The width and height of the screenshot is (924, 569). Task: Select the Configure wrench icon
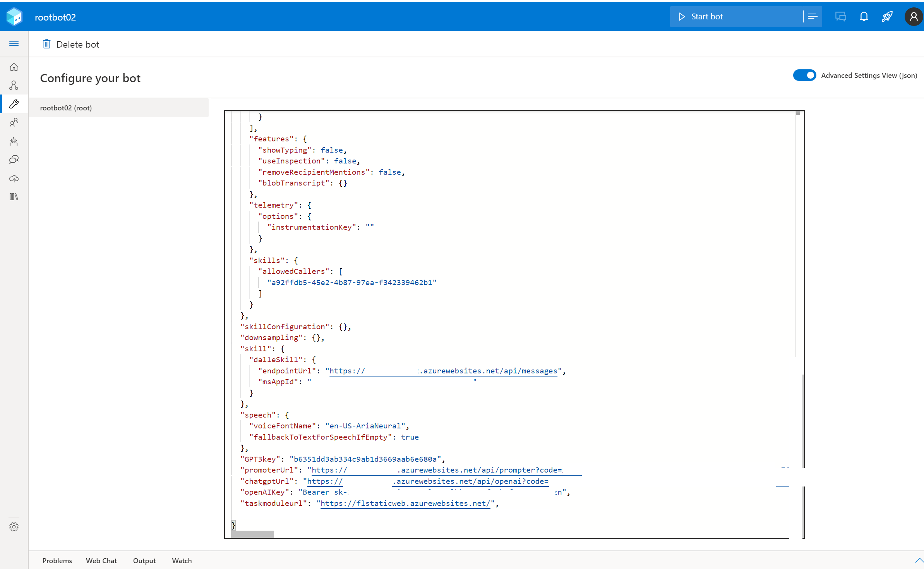tap(14, 104)
